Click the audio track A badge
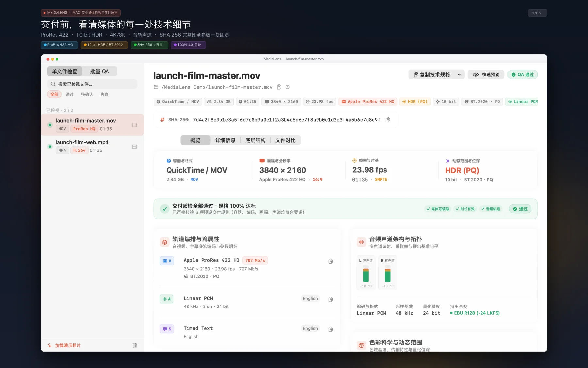This screenshot has height=368, width=588. click(x=167, y=299)
